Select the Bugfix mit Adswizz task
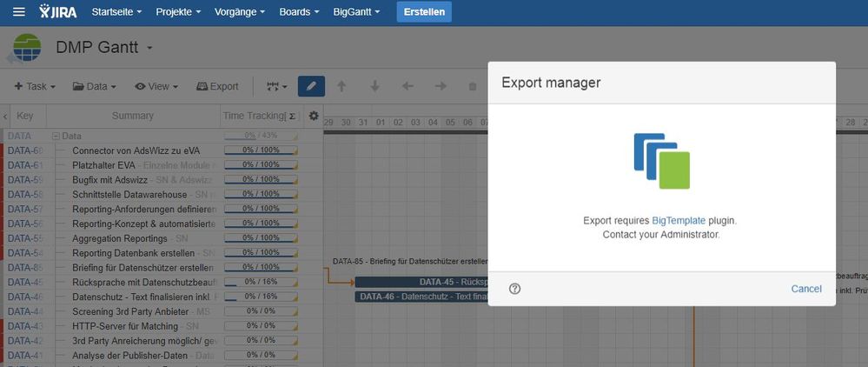 [110, 180]
